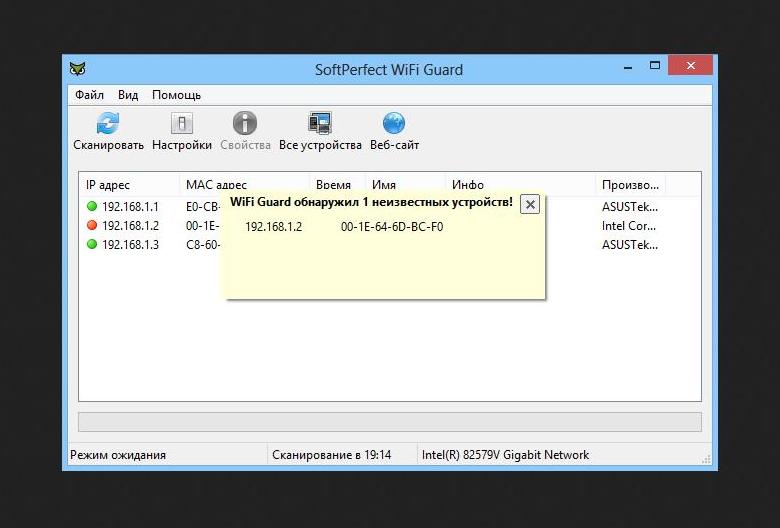Click ASUSTek... cell in the 192.168.1.1 row
The width and height of the screenshot is (780, 528).
630,207
